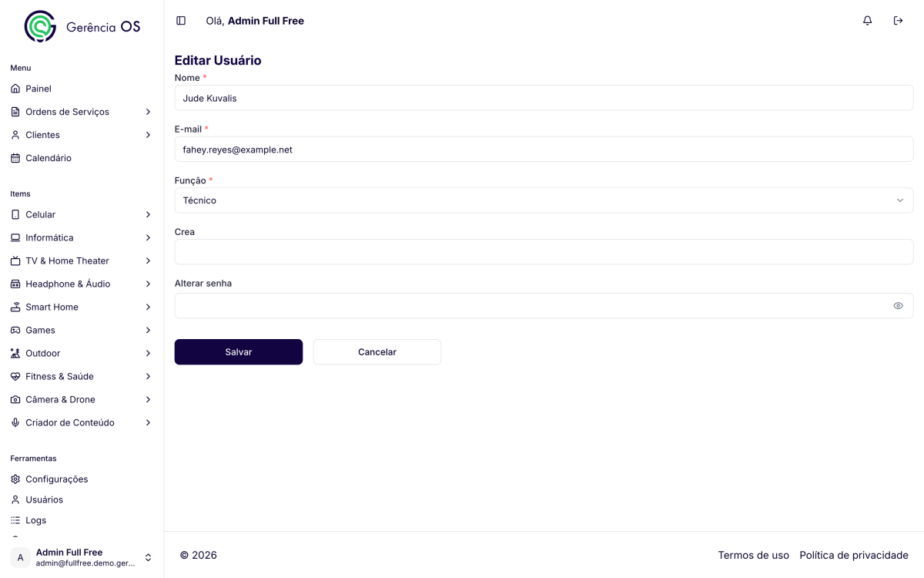Open the Política de privacidade link
Image resolution: width=924 pixels, height=578 pixels.
pyautogui.click(x=854, y=555)
